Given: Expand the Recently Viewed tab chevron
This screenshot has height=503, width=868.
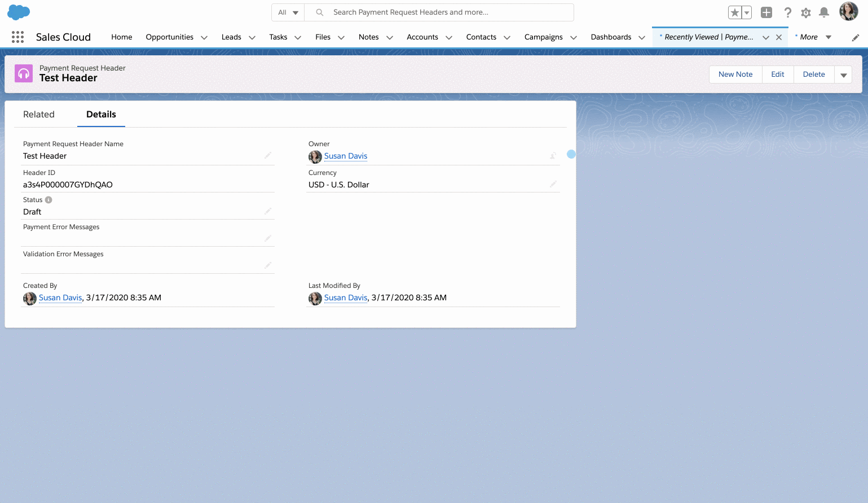Looking at the screenshot, I should (766, 38).
